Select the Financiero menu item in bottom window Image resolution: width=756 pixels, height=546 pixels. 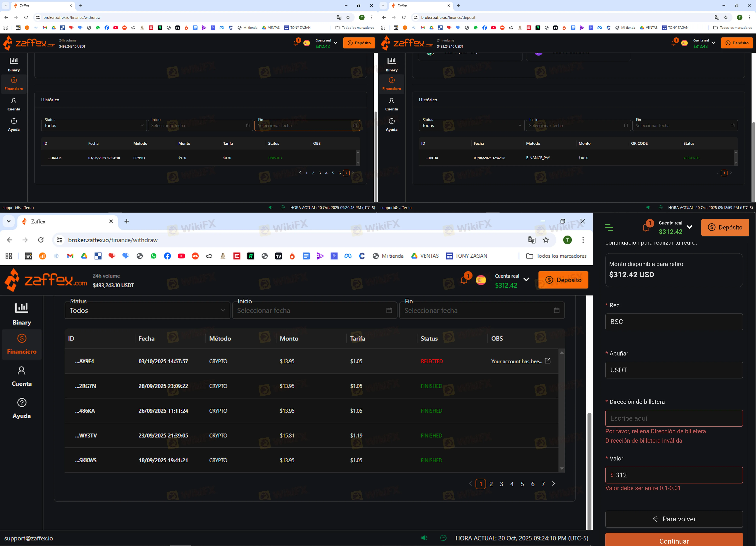tap(21, 344)
